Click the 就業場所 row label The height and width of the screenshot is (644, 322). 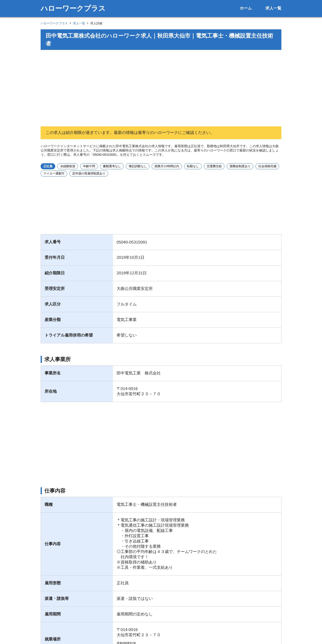click(53, 639)
